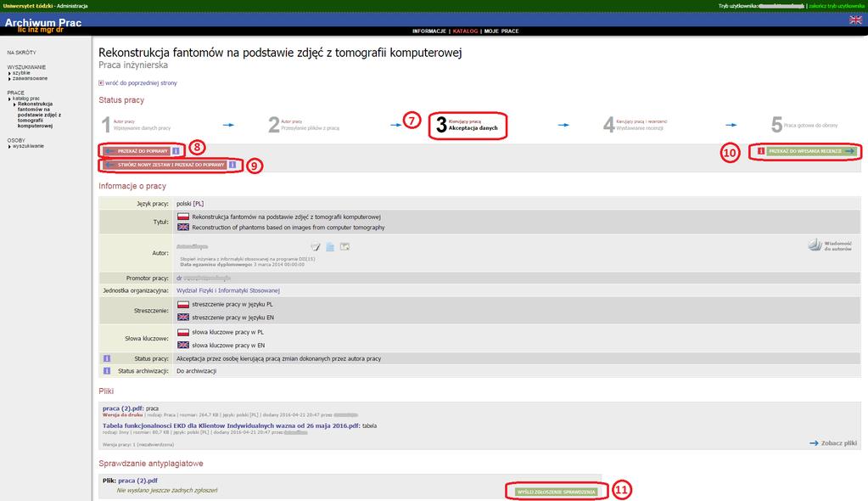Open INFORMACJE menu item
This screenshot has height=501, width=868.
point(429,31)
